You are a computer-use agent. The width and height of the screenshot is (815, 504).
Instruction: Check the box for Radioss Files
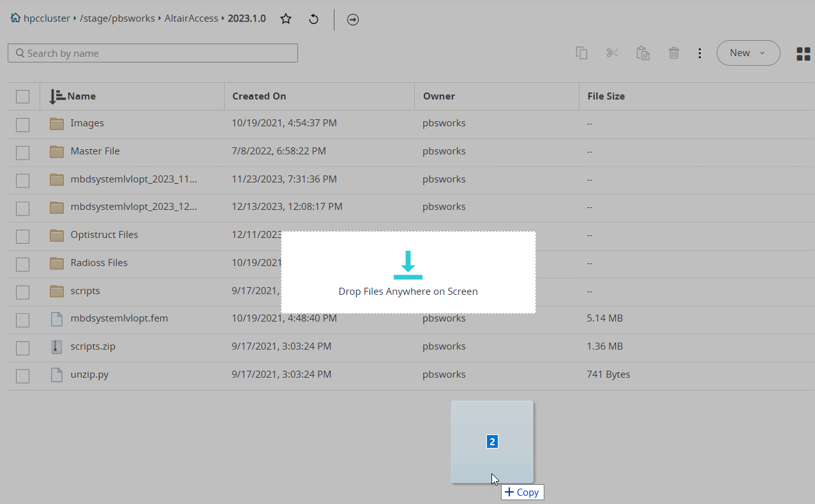(22, 264)
